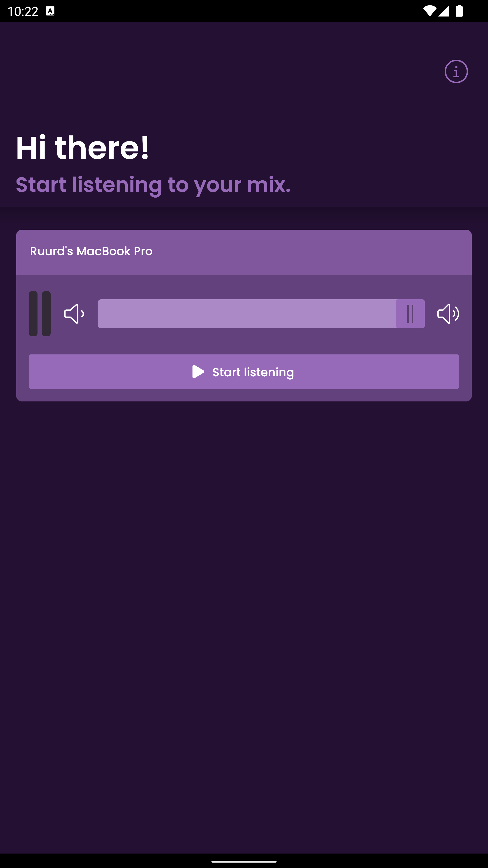Select the Ruurd's MacBook Pro device header
This screenshot has height=868, width=488.
244,252
